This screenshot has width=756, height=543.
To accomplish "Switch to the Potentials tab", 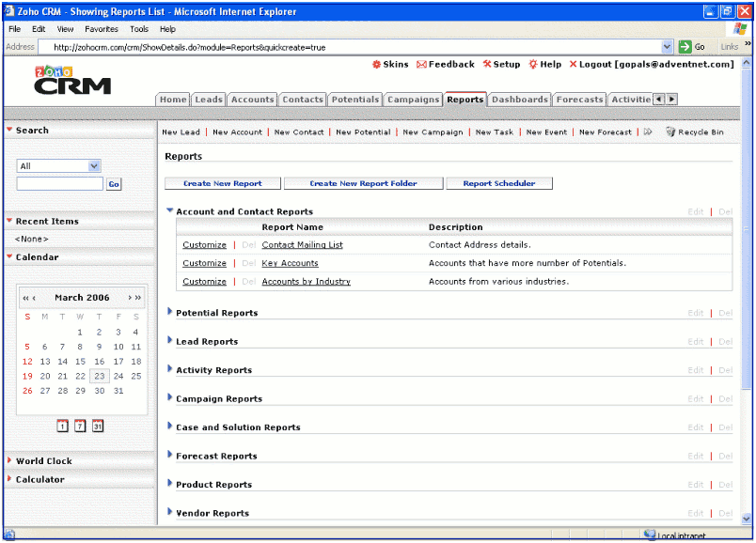I will coord(354,100).
